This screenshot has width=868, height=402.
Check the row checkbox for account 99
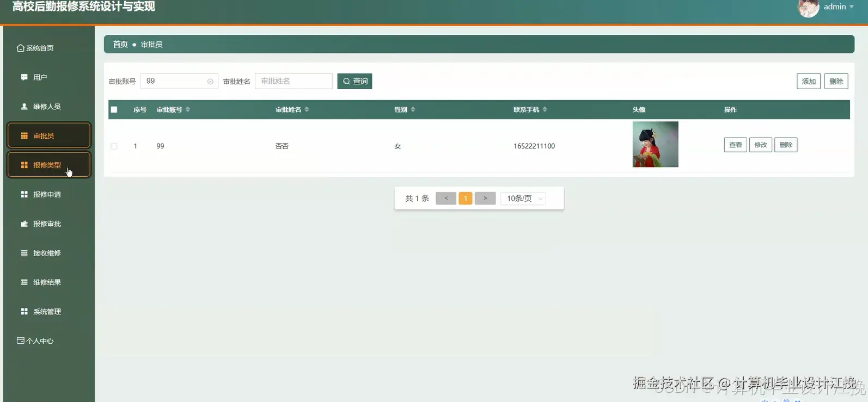click(114, 146)
